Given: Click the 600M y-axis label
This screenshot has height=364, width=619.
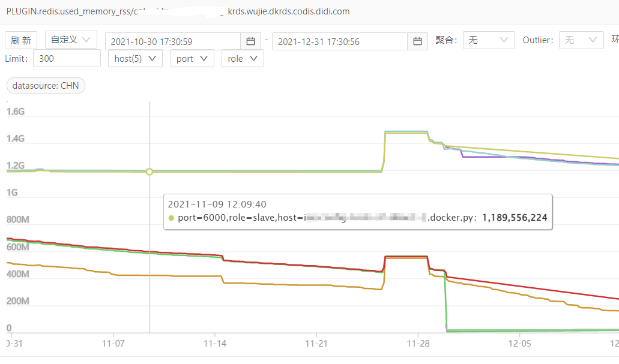Looking at the screenshot, I should pos(18,247).
